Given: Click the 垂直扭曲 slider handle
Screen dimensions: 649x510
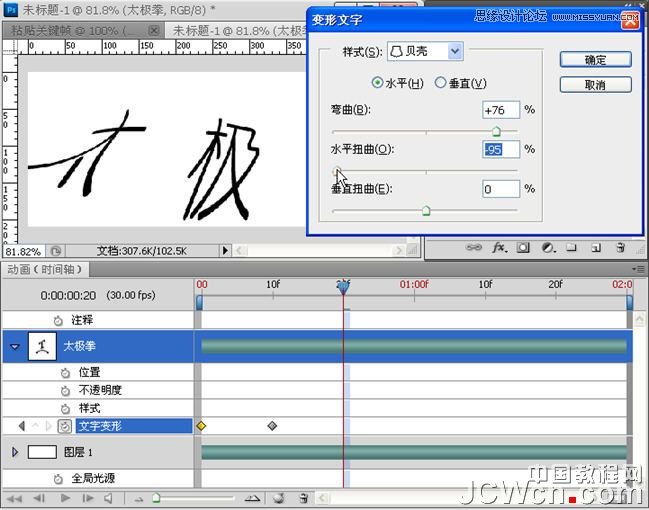Looking at the screenshot, I should coord(426,210).
